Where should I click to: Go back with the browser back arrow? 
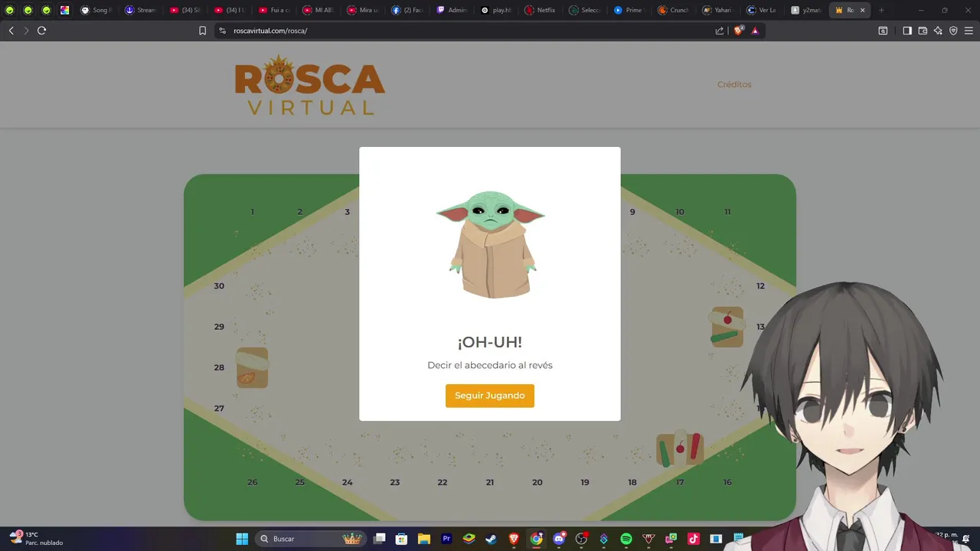(x=11, y=31)
